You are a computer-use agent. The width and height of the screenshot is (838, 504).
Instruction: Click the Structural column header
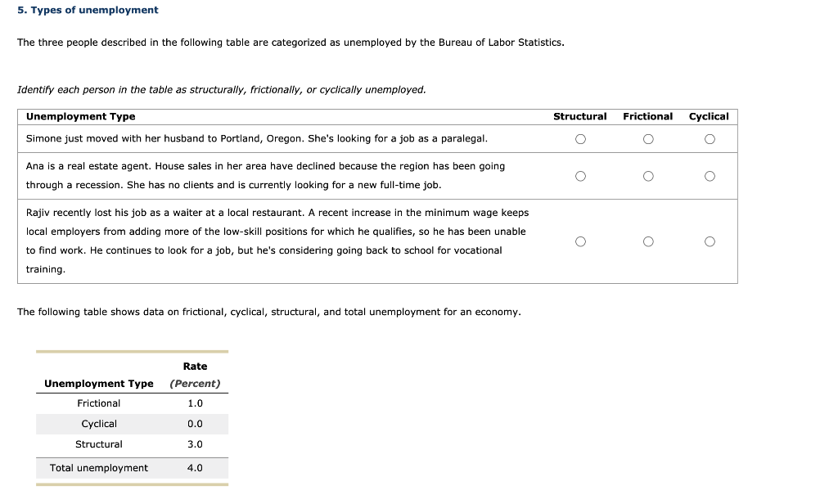click(580, 116)
